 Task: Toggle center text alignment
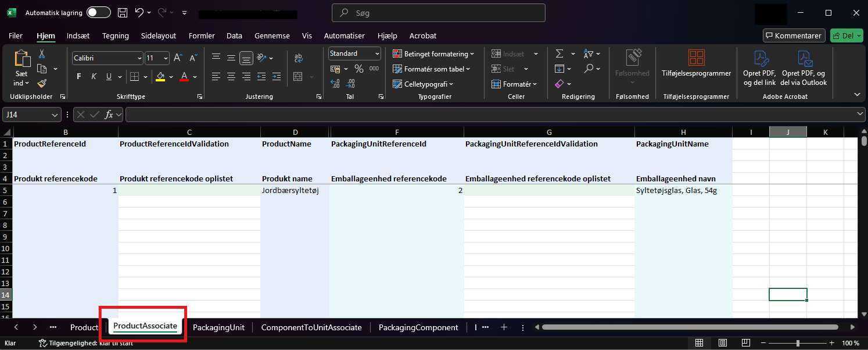pyautogui.click(x=231, y=76)
